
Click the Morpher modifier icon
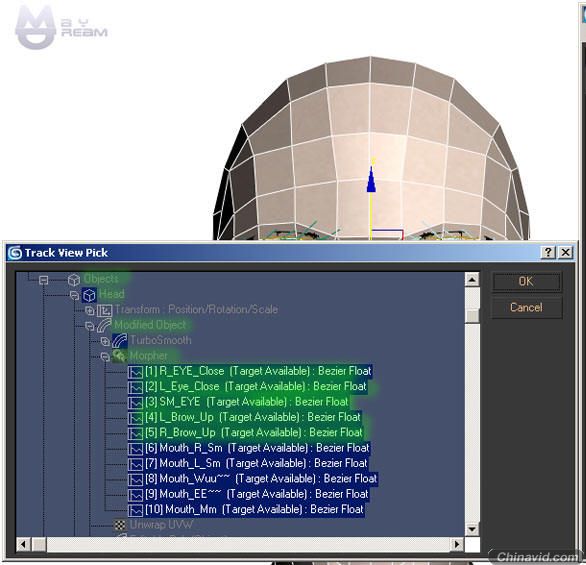point(120,356)
